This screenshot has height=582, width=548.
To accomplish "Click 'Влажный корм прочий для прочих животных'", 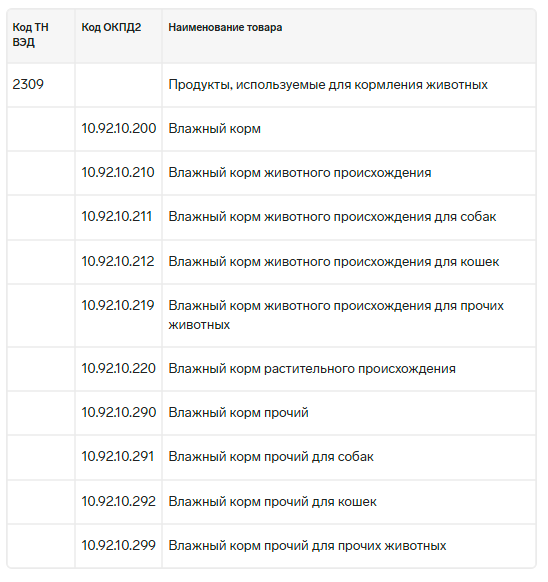I will (x=307, y=546).
